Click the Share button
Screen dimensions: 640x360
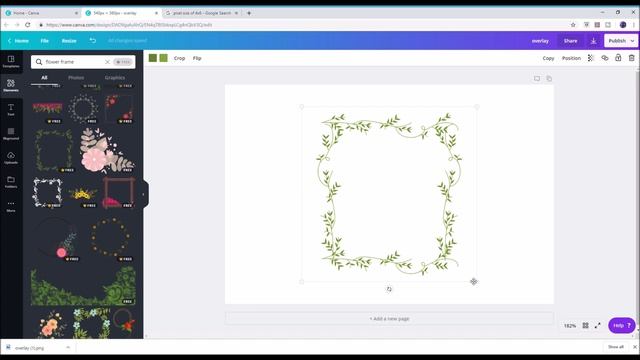[570, 41]
